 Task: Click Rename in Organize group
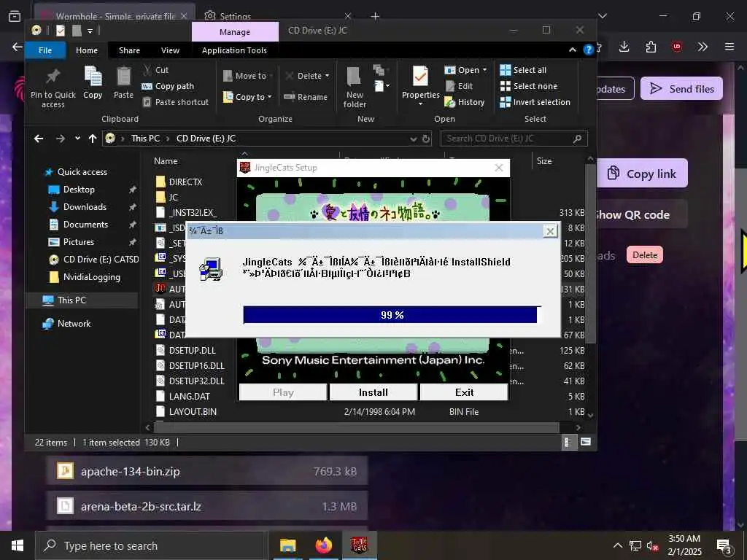[306, 97]
